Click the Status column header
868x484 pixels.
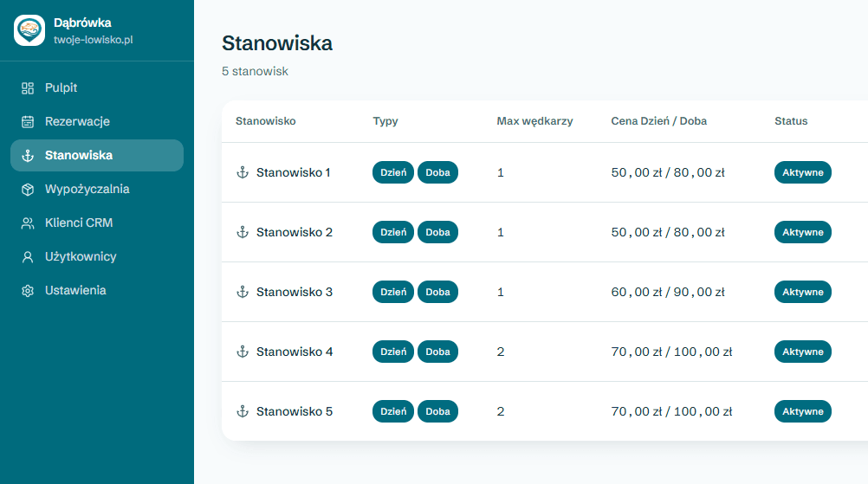[x=791, y=121]
